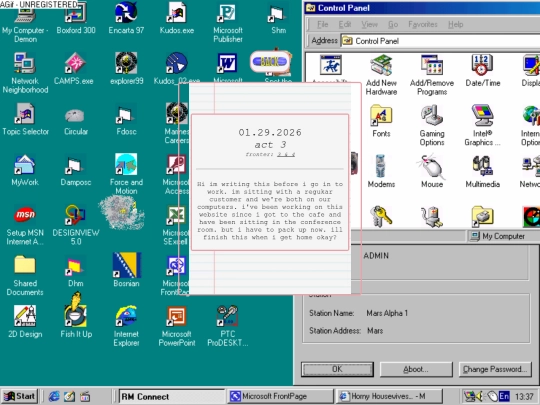Switch to RM Connect taskbar button
This screenshot has height=405, width=540.
pyautogui.click(x=172, y=396)
